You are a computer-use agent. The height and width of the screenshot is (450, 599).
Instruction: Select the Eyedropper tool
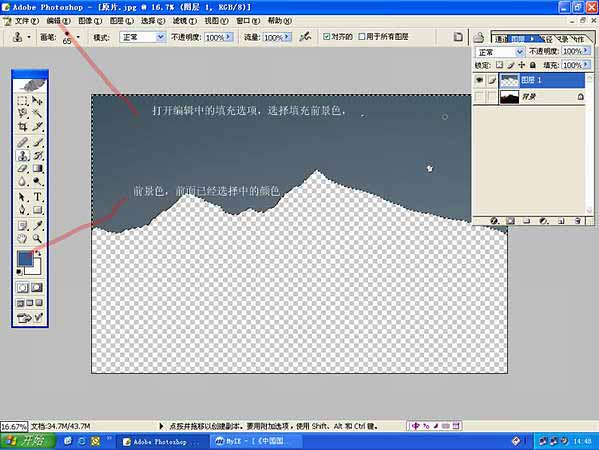[x=37, y=225]
